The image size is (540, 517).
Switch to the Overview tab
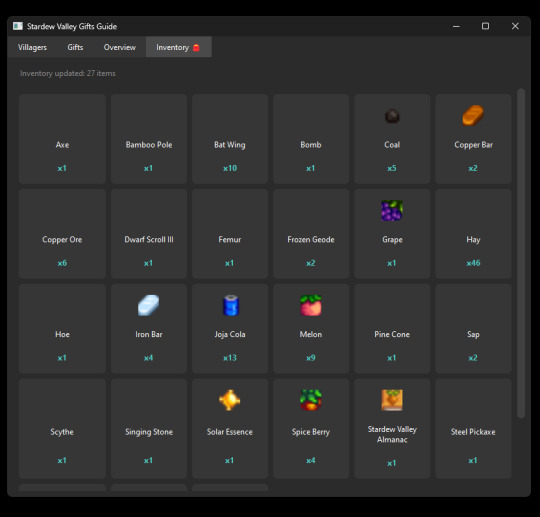[x=120, y=47]
